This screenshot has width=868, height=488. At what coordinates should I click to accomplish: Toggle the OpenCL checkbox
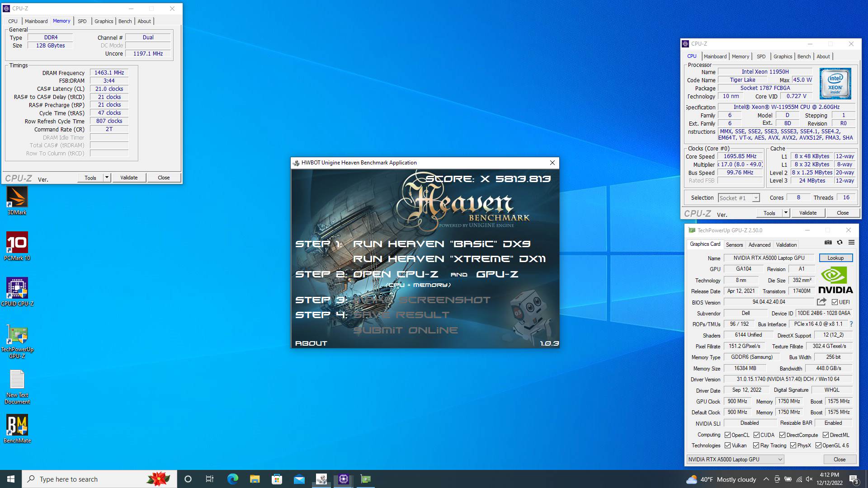click(x=727, y=435)
